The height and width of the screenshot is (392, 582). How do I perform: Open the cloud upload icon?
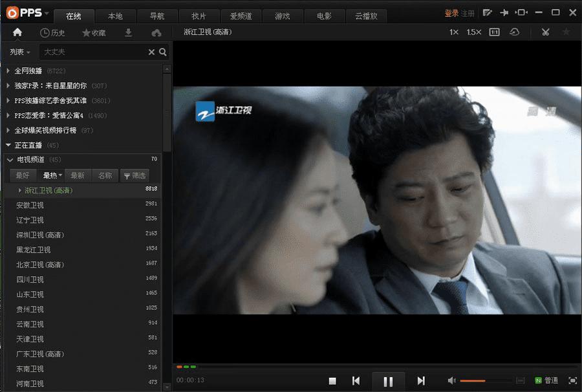pyautogui.click(x=156, y=33)
